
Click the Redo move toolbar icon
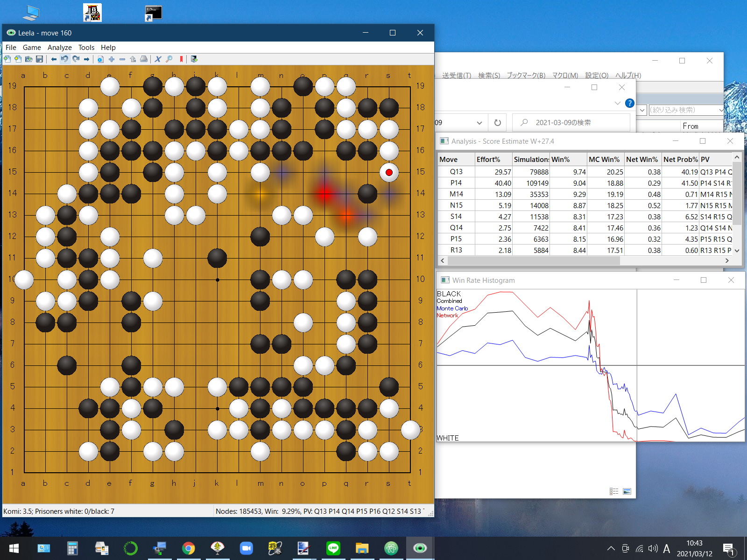tap(76, 59)
